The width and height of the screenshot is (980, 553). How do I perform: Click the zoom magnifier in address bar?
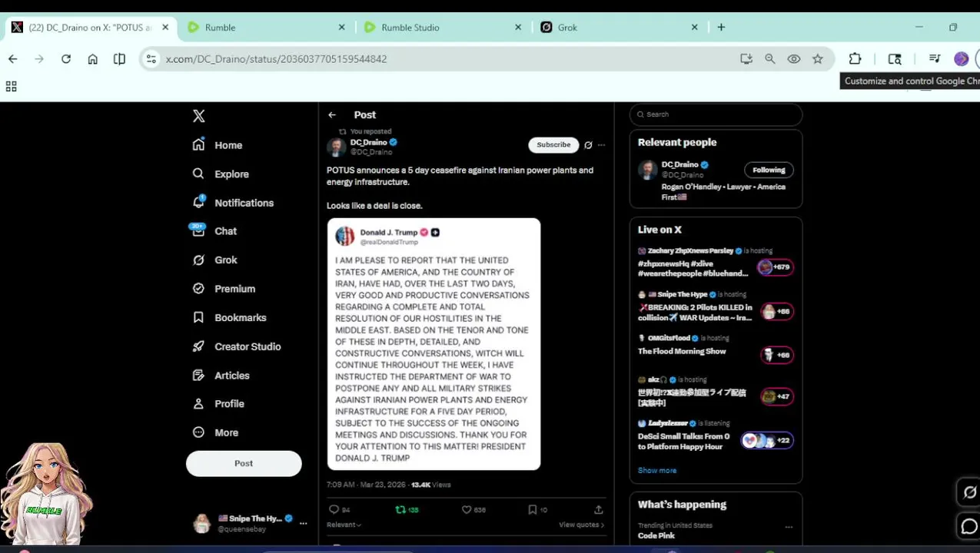click(x=769, y=58)
